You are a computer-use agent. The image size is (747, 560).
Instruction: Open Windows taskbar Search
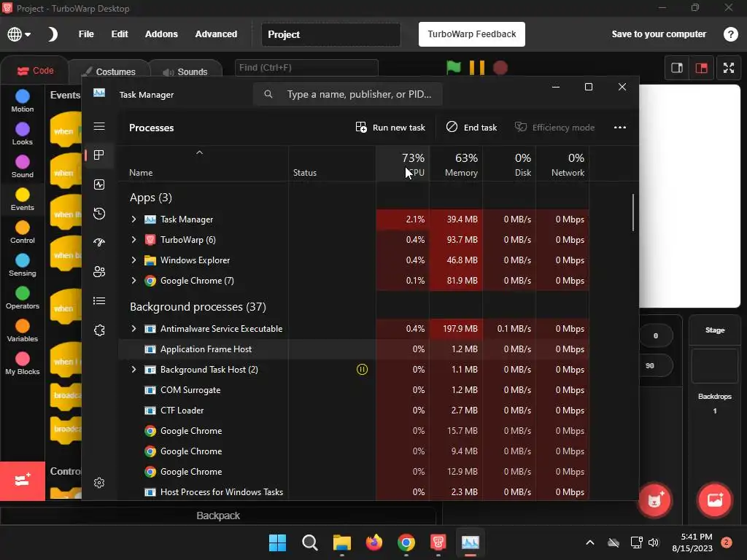click(x=309, y=542)
